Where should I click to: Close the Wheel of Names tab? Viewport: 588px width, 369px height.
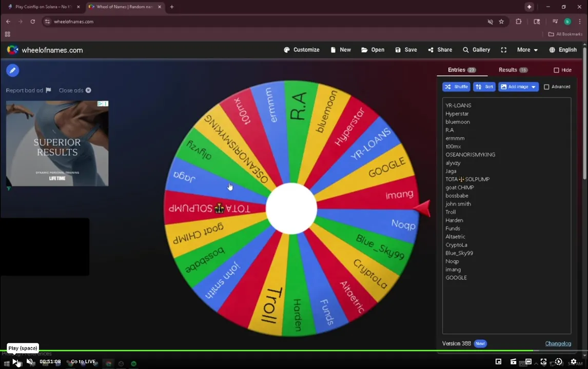coord(160,7)
